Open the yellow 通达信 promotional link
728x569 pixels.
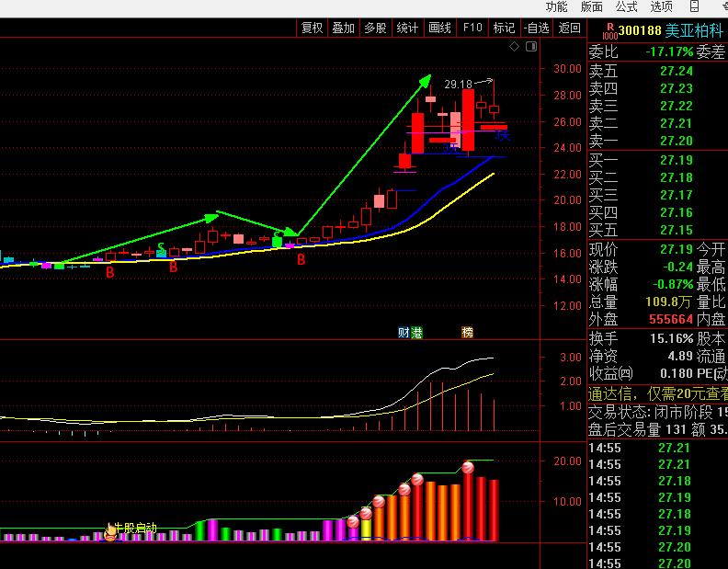657,394
